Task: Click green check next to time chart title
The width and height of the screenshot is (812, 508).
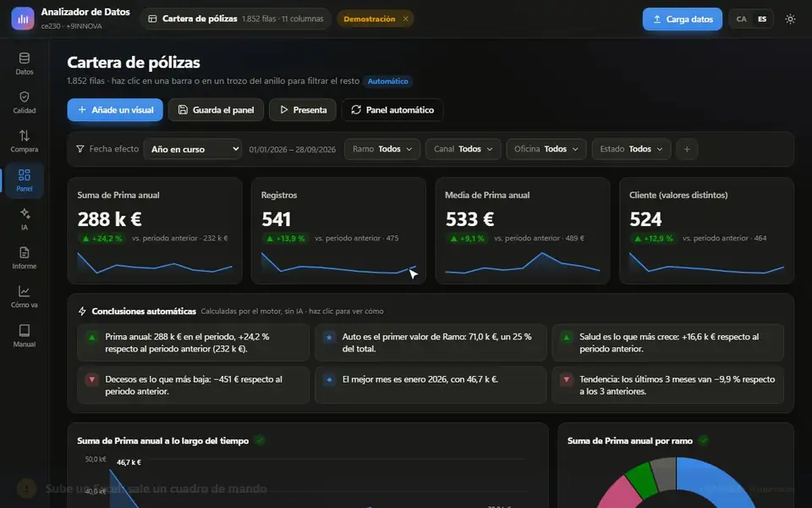Action: pos(260,440)
